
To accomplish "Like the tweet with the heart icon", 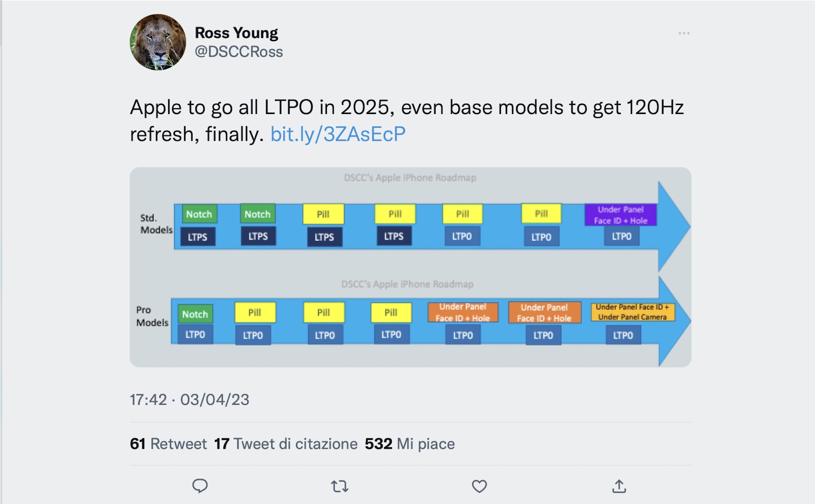I will click(479, 485).
